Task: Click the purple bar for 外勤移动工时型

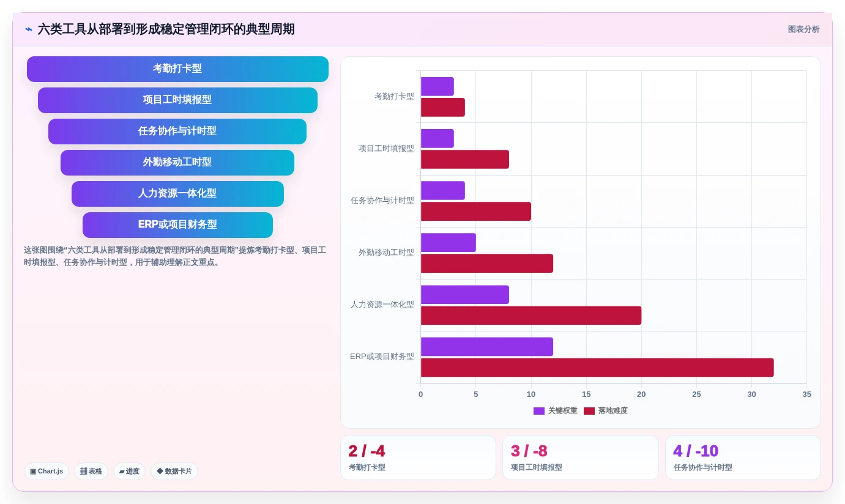Action: point(449,243)
